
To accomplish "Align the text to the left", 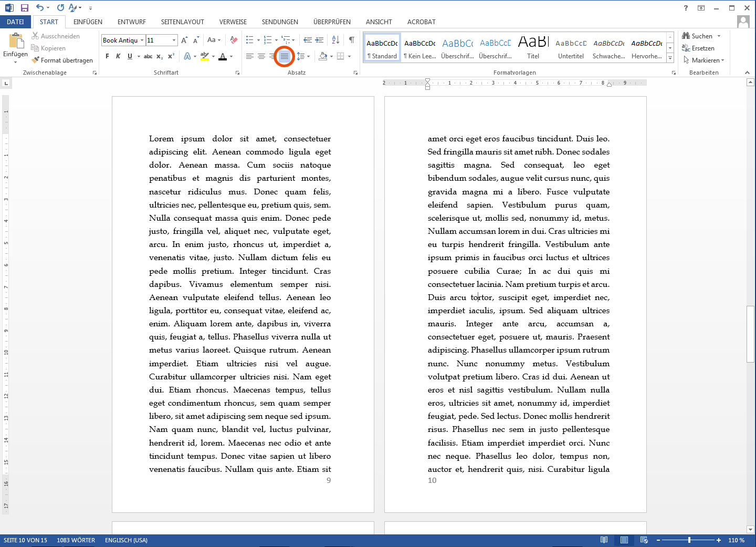I will [x=250, y=56].
